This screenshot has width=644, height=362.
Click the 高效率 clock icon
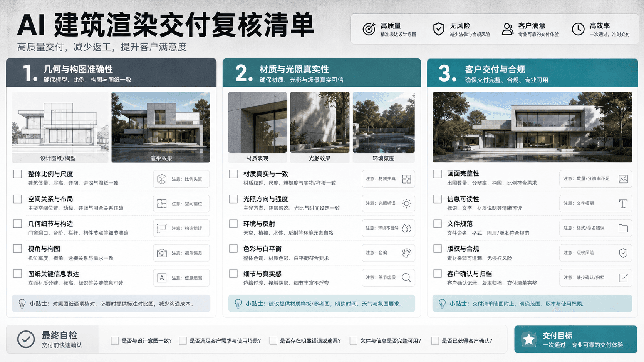pos(578,29)
